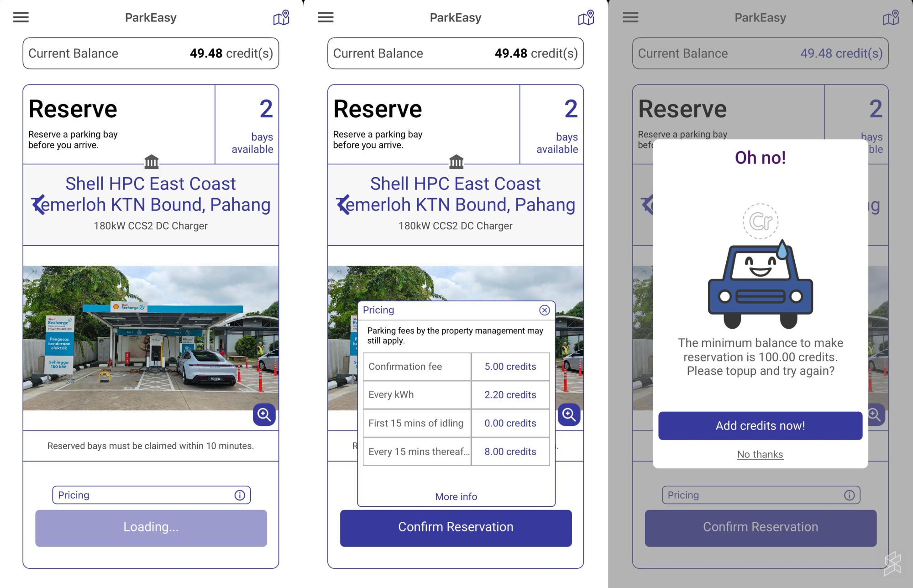Tap magnifier zoom icon beside pricing popup
913x588 pixels.
(x=569, y=415)
